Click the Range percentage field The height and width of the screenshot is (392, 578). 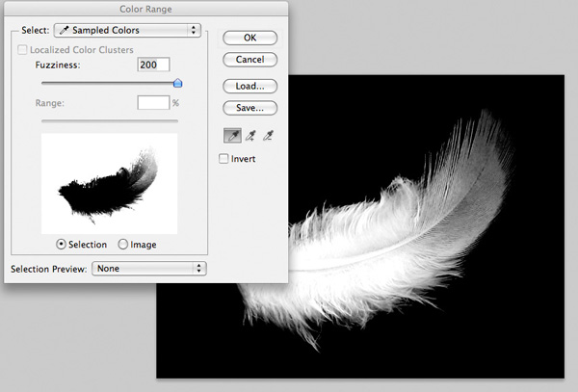(153, 102)
